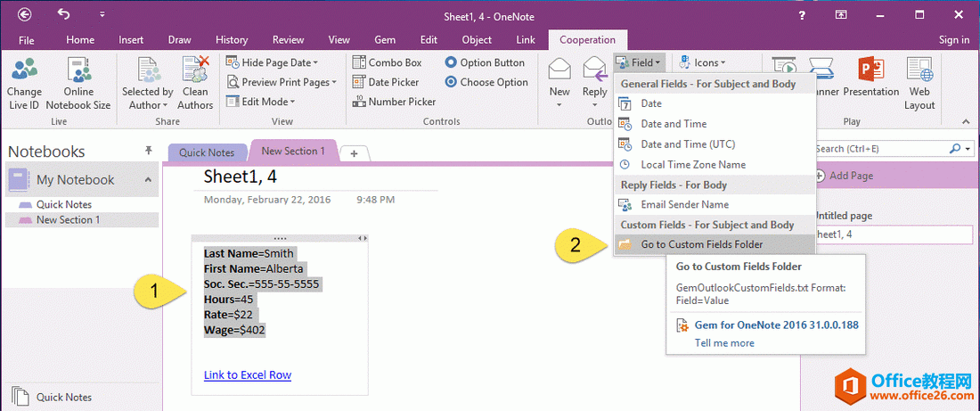Expand search scope dropdown arrow

[968, 150]
